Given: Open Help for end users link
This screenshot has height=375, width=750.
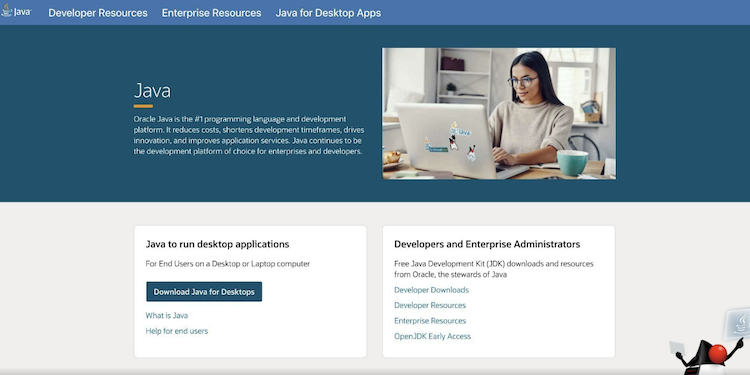Looking at the screenshot, I should [x=176, y=331].
